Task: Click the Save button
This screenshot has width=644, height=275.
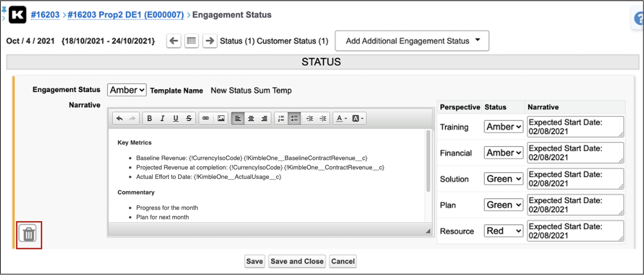Action: pos(255,261)
